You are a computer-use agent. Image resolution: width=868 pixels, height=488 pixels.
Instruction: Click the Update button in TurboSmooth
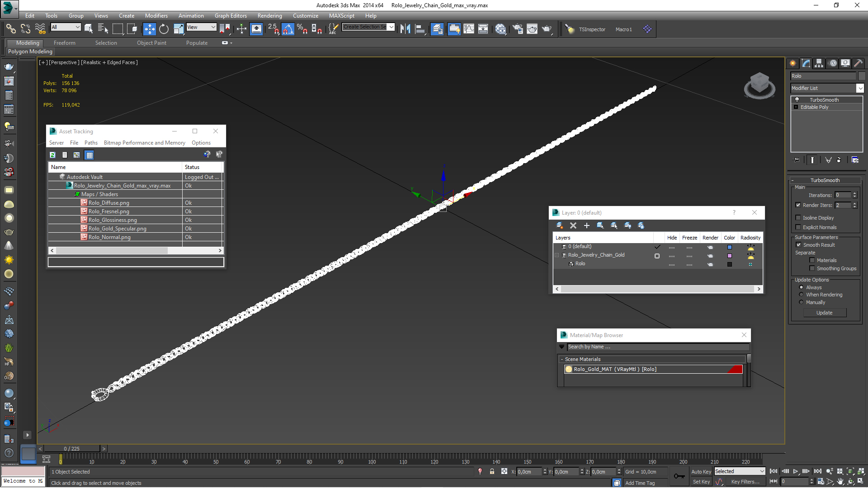pos(825,312)
